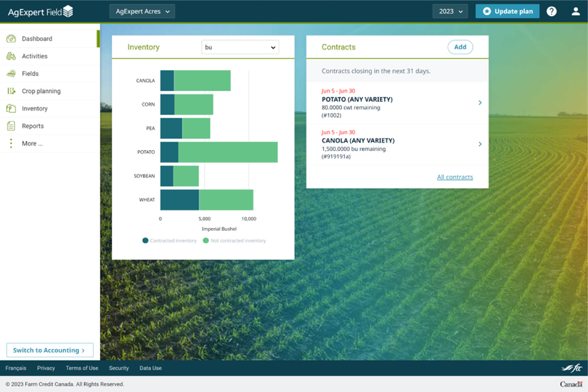The height and width of the screenshot is (392, 588).
Task: Open the 2023 year dropdown
Action: coord(450,11)
